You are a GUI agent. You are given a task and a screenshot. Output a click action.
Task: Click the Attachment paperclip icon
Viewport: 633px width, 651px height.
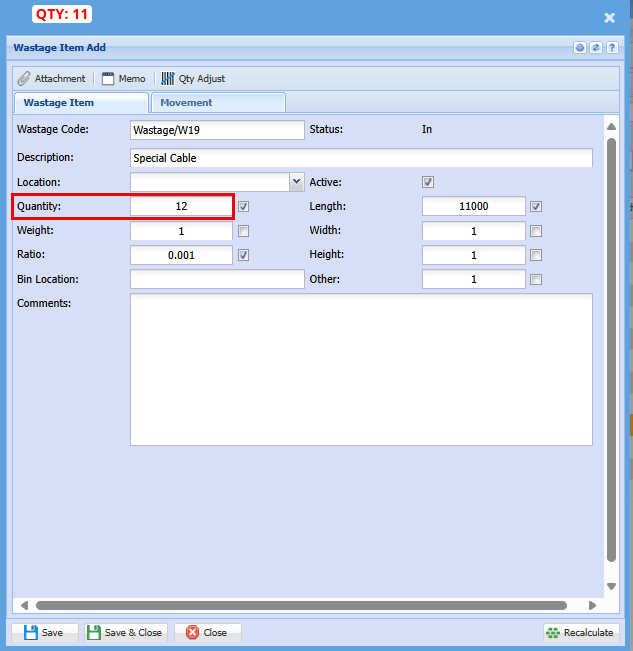[24, 78]
